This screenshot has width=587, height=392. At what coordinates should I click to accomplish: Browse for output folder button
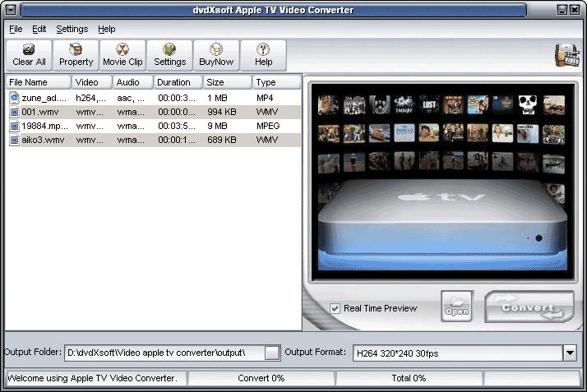click(x=272, y=353)
